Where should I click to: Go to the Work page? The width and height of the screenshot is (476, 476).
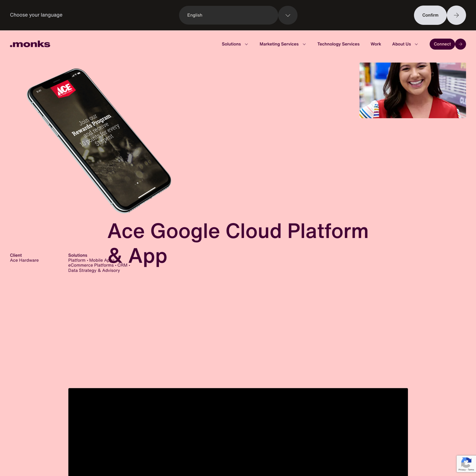click(x=376, y=44)
